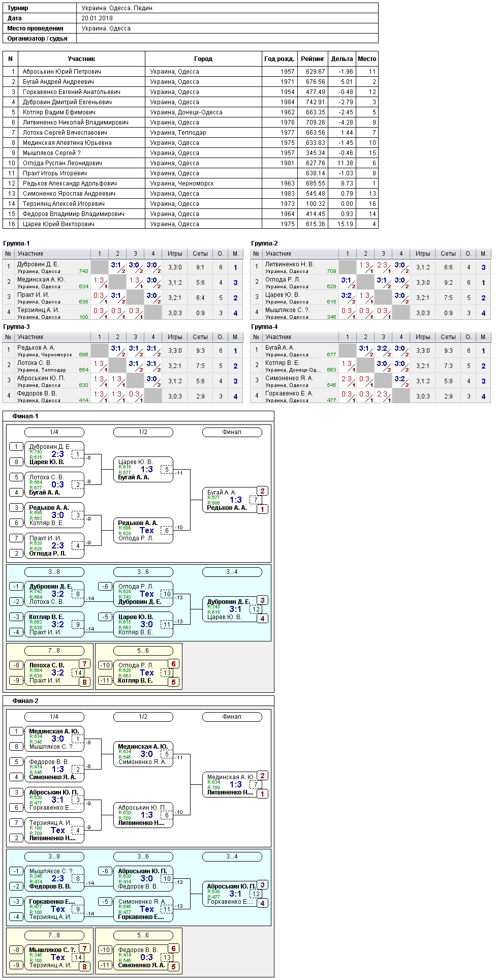Click Дубровин Д. Е. in Группа-1
The height and width of the screenshot is (980, 496).
(x=38, y=264)
